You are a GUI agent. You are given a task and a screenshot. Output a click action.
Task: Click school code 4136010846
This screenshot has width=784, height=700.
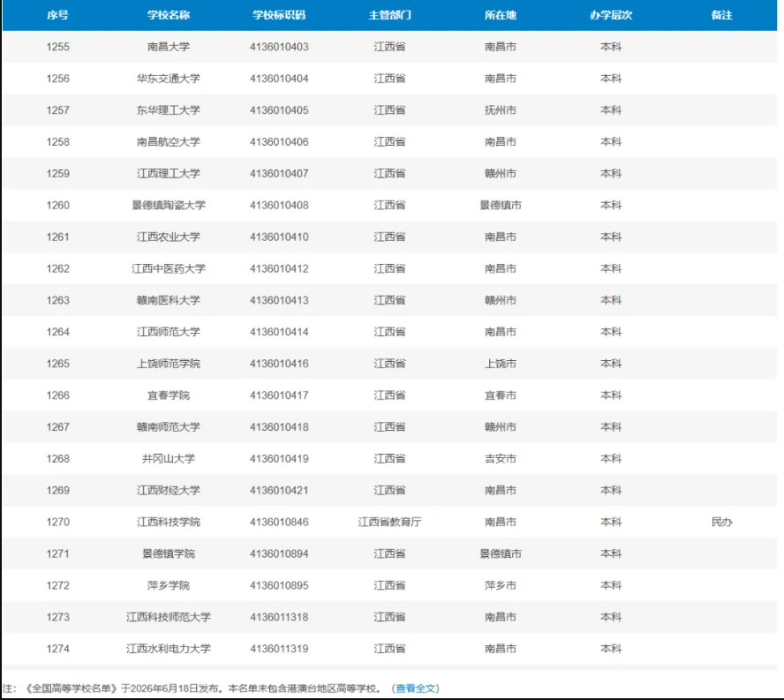[x=279, y=522]
